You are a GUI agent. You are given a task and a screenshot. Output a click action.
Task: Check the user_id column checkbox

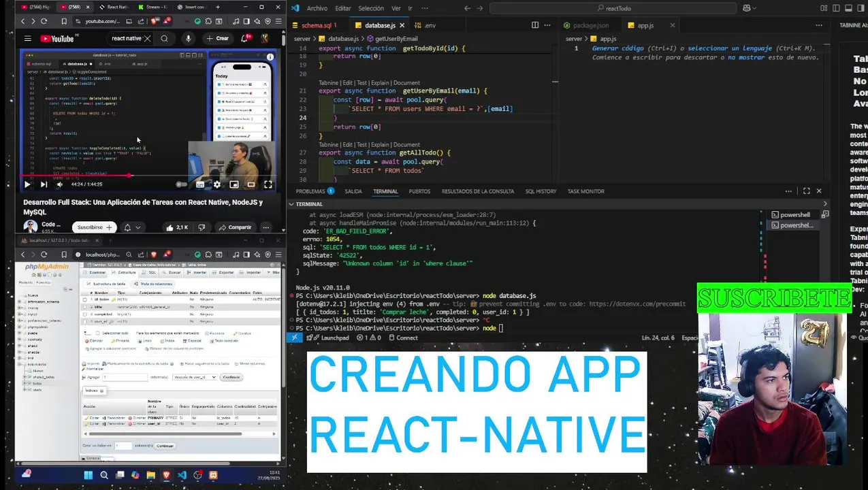[x=84, y=322]
